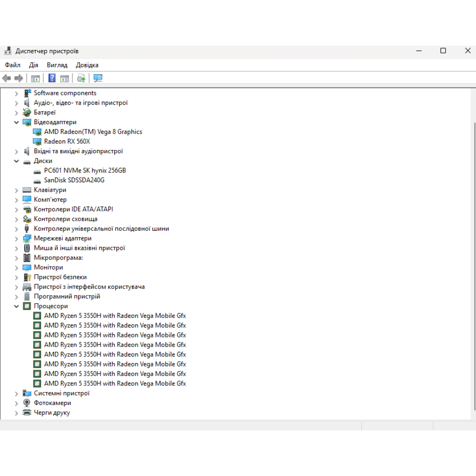Screen dimensions: 476x476
Task: Click the Show/Hide Action Pane icon
Action: (64, 78)
